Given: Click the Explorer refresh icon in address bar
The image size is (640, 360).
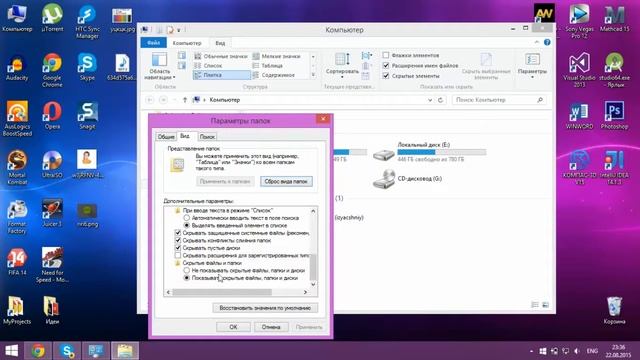Looking at the screenshot, I should (x=440, y=100).
